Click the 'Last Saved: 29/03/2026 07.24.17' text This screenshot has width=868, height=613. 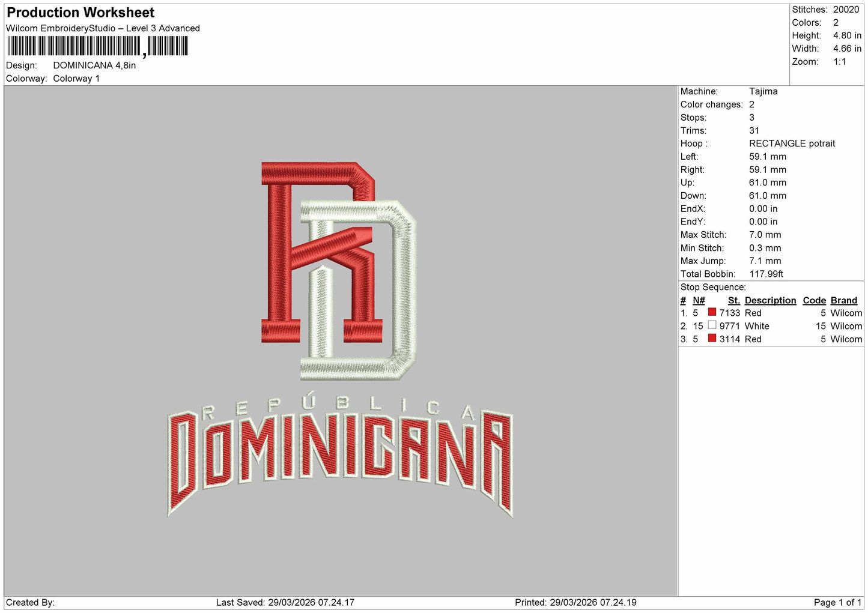(x=285, y=602)
